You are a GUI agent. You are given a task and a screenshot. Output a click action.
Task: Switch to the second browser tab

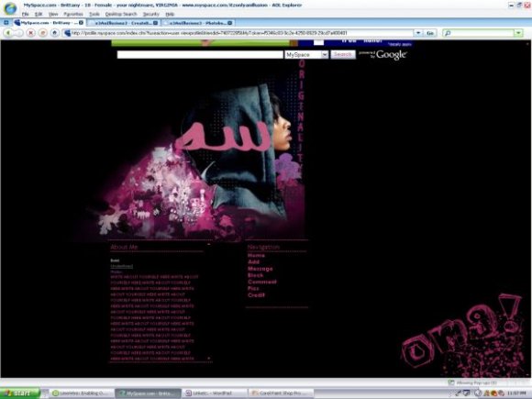(x=123, y=23)
